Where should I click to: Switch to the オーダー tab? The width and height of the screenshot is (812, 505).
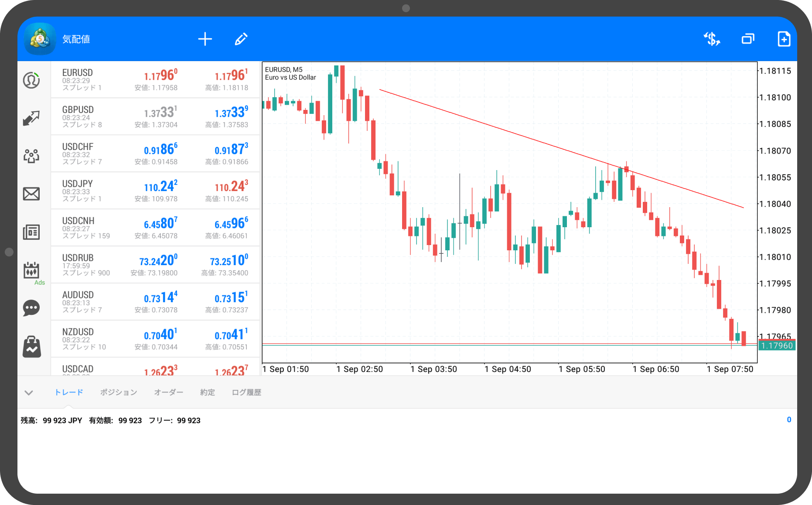click(x=169, y=392)
